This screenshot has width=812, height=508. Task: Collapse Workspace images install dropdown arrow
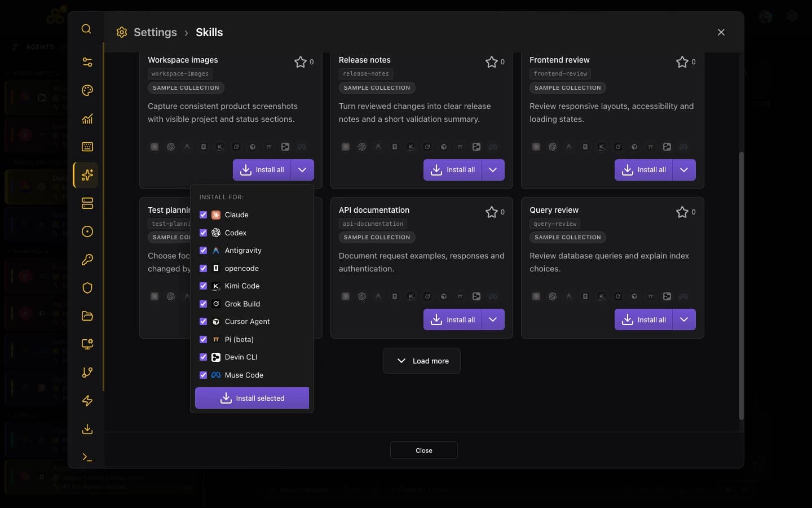coord(302,170)
